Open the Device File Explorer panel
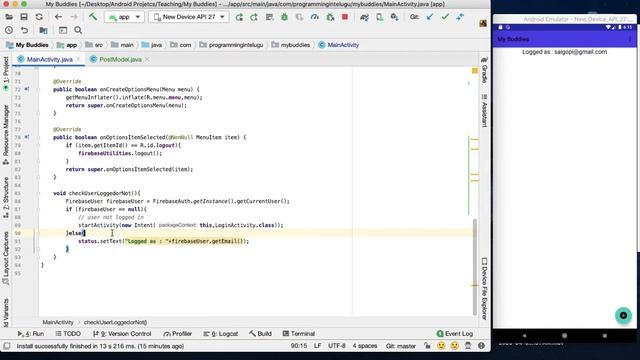 (x=484, y=289)
